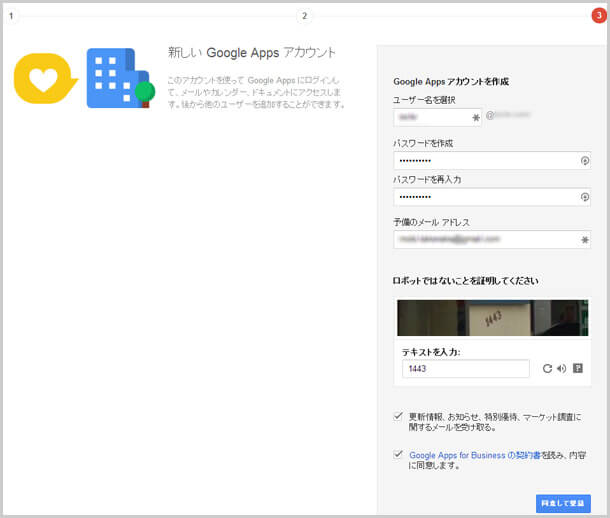Reload the captcha with refresh icon

[x=547, y=368]
